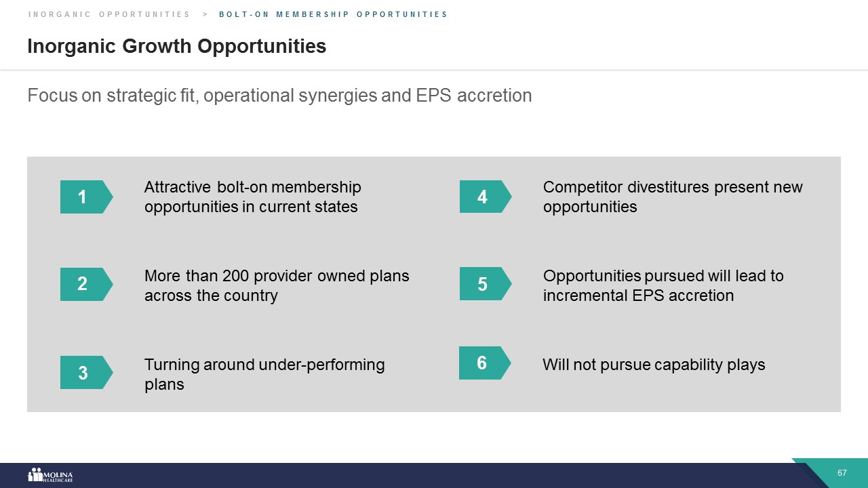Click the Inorganic Opportunities breadcrumb

[109, 14]
